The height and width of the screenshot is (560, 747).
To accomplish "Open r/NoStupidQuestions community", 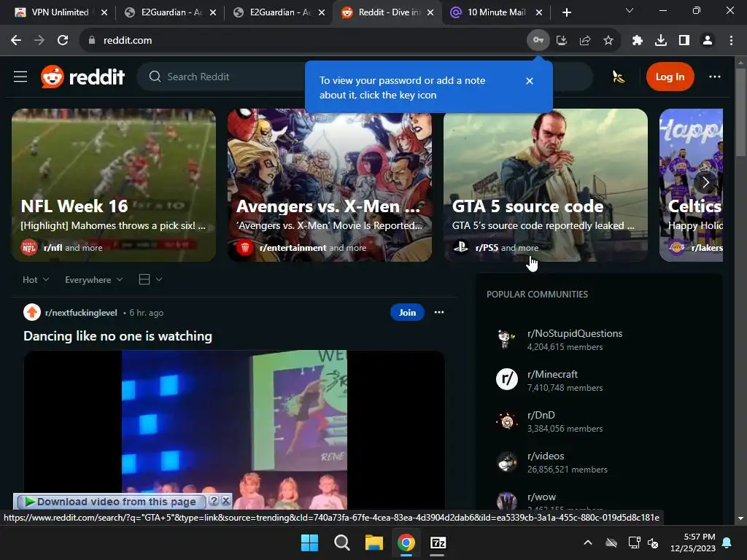I will coord(575,333).
